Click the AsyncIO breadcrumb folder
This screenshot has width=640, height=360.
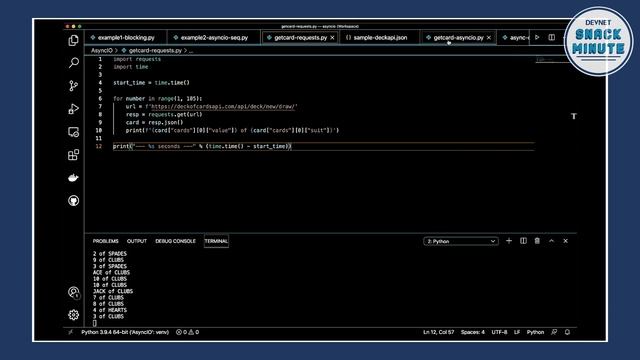102,51
